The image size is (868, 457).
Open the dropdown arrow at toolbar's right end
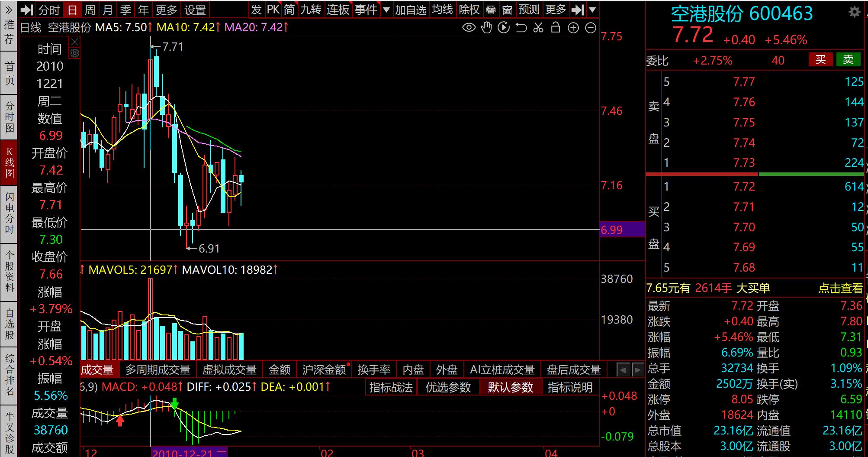pos(593,10)
